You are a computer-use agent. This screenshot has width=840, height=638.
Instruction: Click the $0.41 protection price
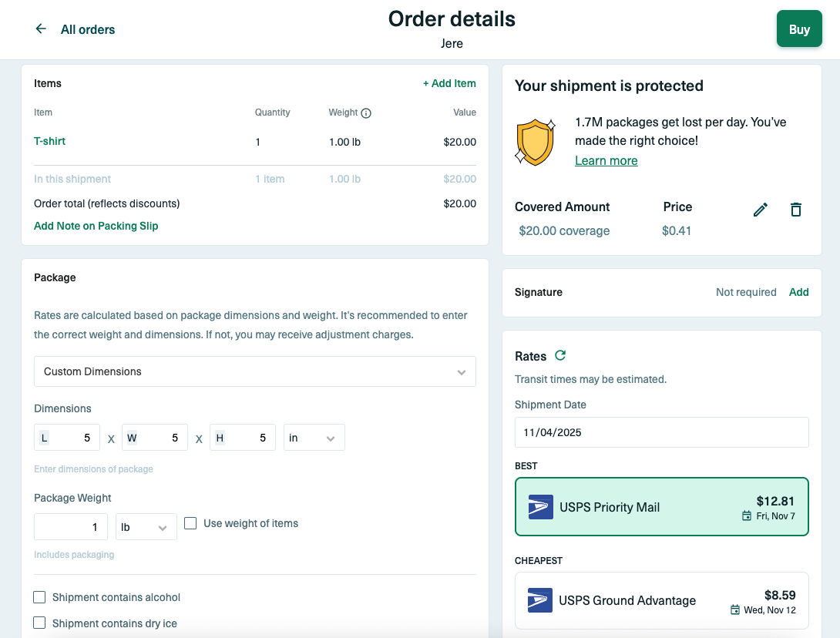pyautogui.click(x=676, y=231)
